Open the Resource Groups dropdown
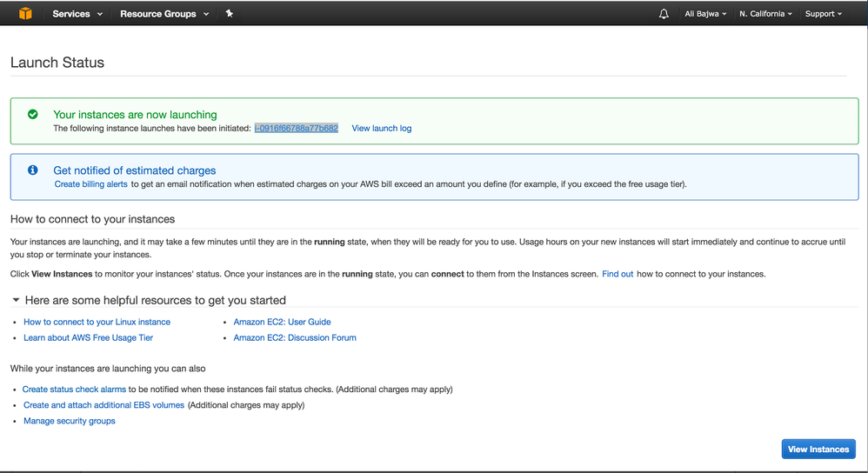This screenshot has height=473, width=868. click(x=164, y=14)
